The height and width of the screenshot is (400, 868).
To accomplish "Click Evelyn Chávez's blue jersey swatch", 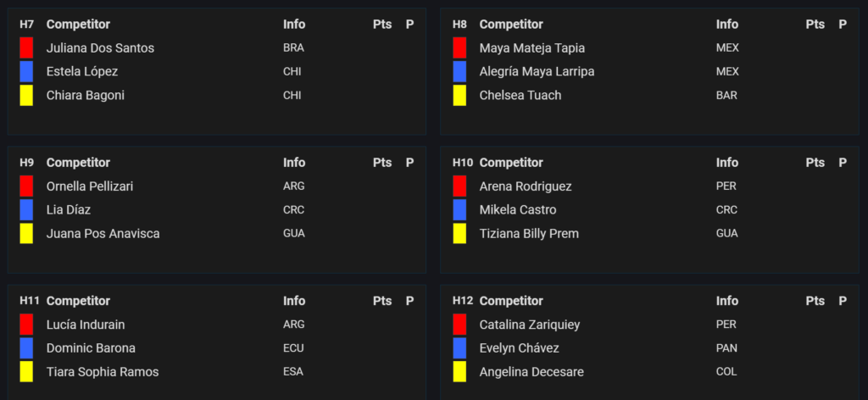I will tap(459, 348).
